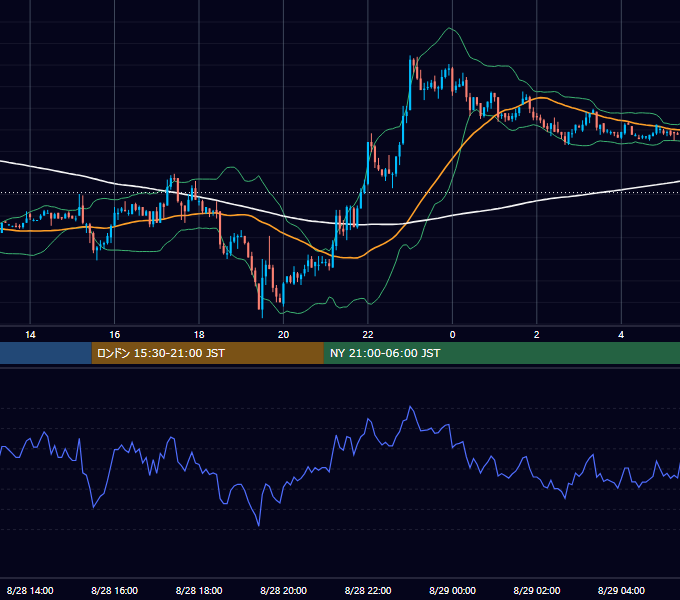This screenshot has height=600, width=680.
Task: Click the blue session bar before ロンドン
Action: click(x=46, y=353)
